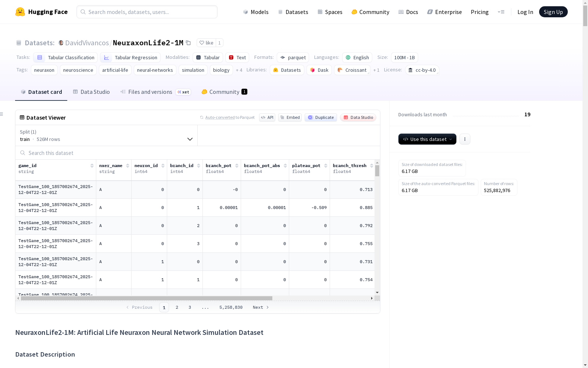Expand the train split dropdown
This screenshot has height=368, width=588.
(x=106, y=135)
